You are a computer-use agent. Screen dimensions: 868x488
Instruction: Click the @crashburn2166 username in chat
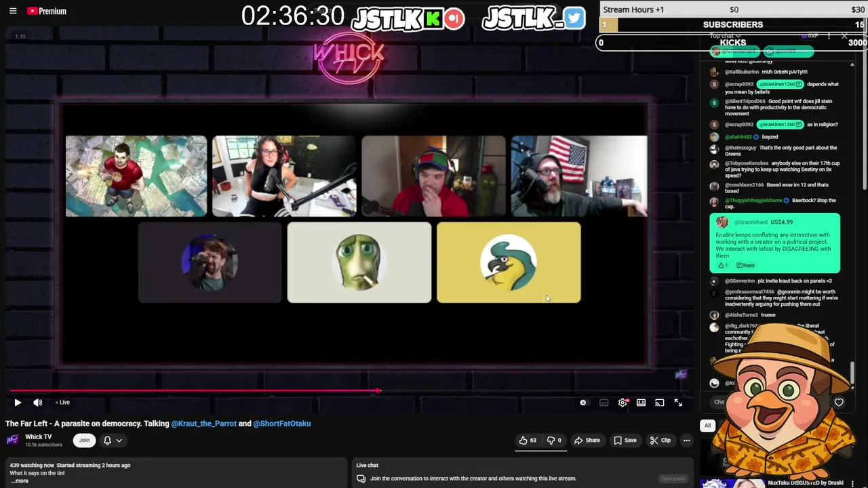click(744, 185)
